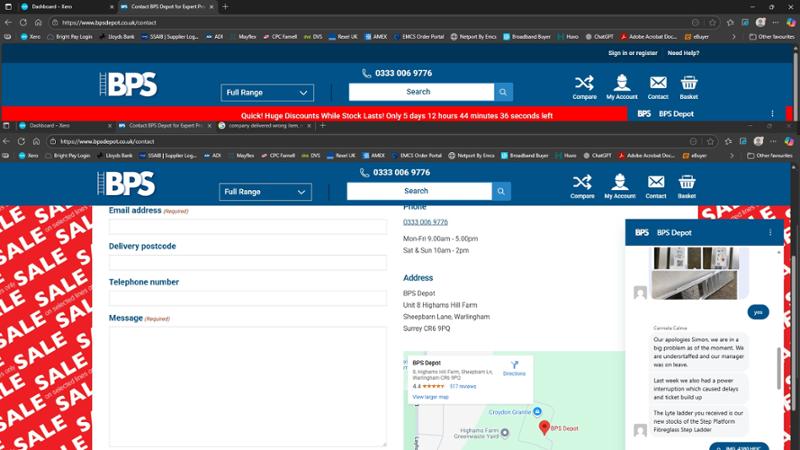Screen dimensions: 800x450
Task: Click into the Message text area
Action: pos(247,387)
